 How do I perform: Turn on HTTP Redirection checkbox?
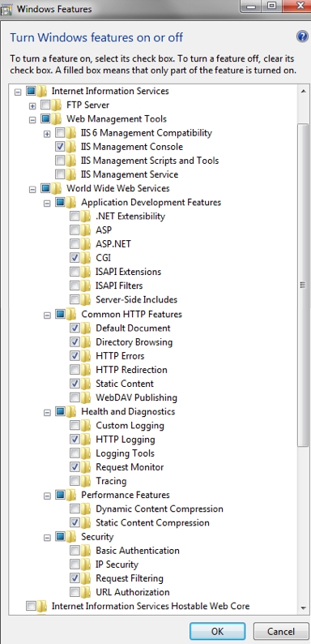coord(75,370)
